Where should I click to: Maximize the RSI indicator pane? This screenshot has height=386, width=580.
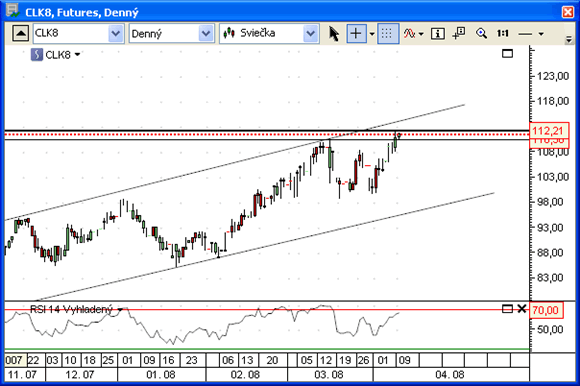507,309
